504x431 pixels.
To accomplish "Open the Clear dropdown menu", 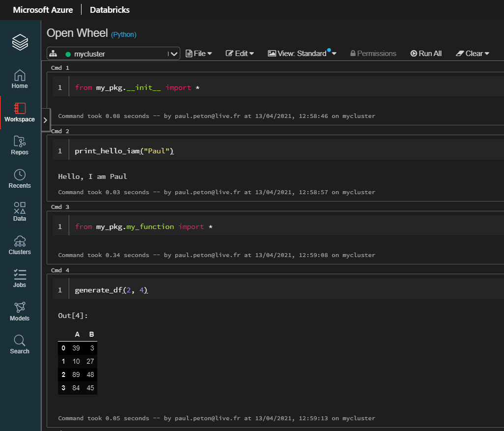I will point(472,53).
